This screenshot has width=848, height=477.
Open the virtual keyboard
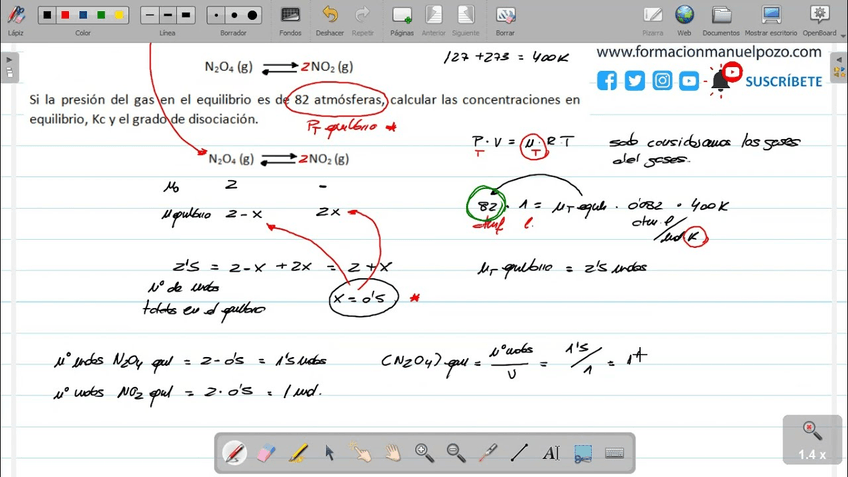[x=614, y=453]
